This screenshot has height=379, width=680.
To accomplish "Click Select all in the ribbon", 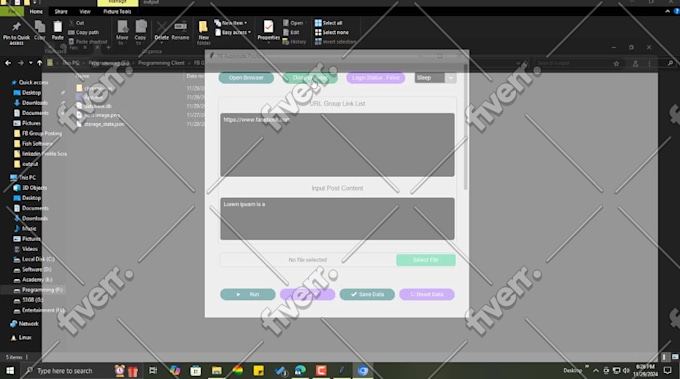I will pos(328,23).
